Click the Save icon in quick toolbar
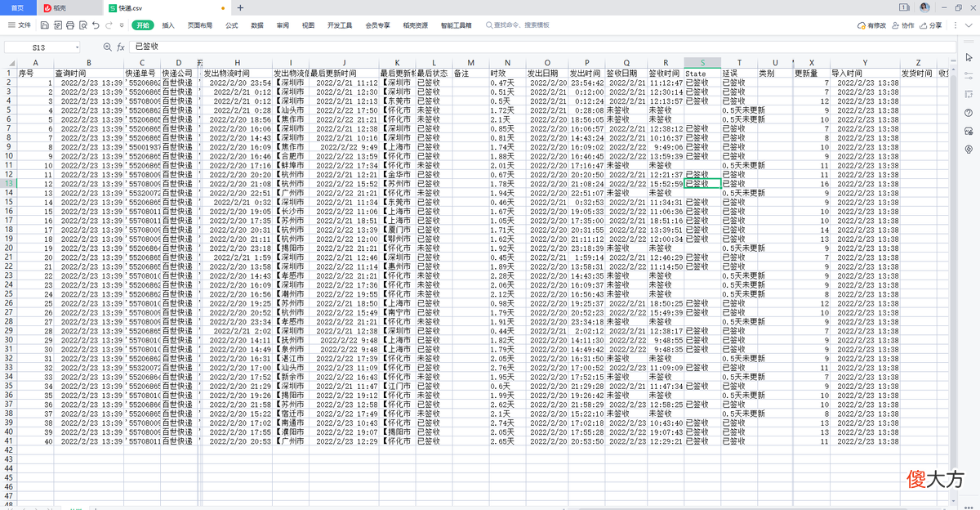 pyautogui.click(x=44, y=25)
